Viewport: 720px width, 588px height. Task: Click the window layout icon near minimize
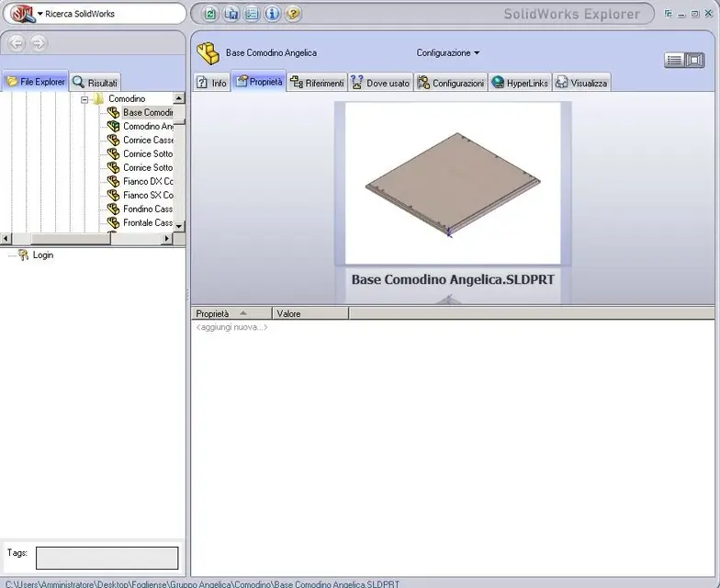click(x=669, y=14)
